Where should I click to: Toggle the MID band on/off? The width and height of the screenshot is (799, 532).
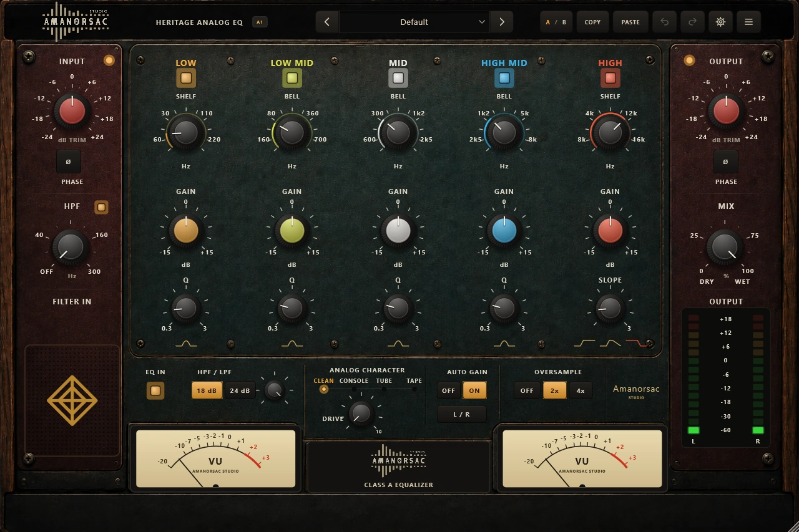(x=398, y=78)
